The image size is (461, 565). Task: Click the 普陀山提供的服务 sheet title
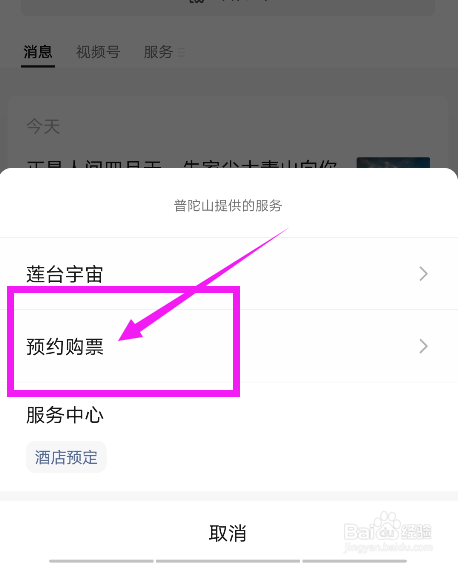[x=228, y=206]
